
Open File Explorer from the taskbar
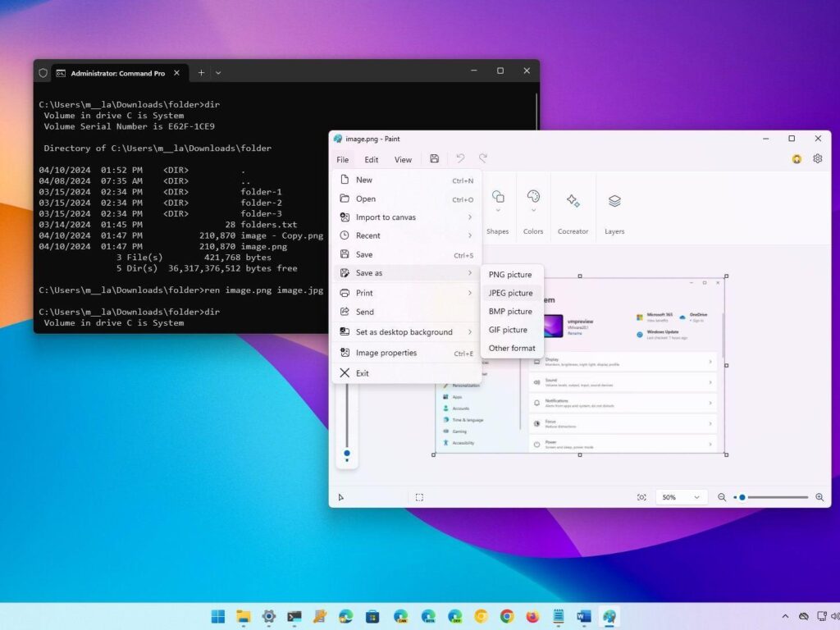click(244, 617)
